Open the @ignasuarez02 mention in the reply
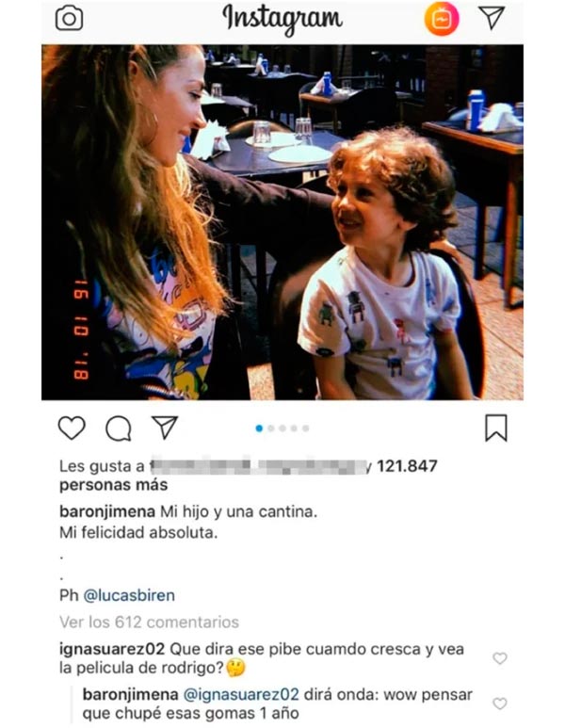The height and width of the screenshot is (728, 565). [x=241, y=695]
